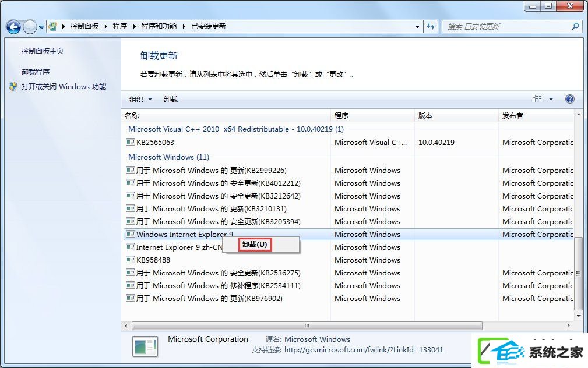Screen dimensions: 588x368
Task: Sort by the 发布者 column header
Action: coord(536,116)
